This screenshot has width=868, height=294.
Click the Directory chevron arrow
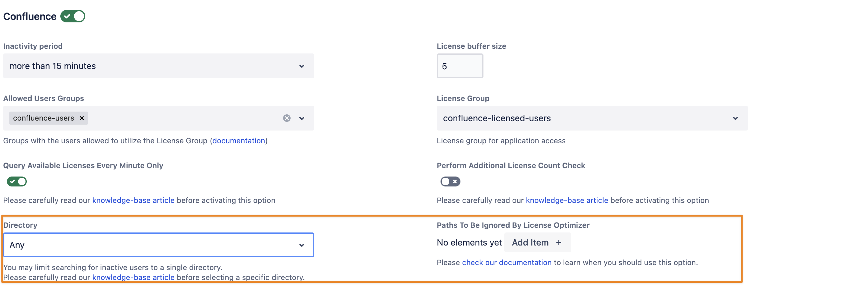pyautogui.click(x=301, y=245)
